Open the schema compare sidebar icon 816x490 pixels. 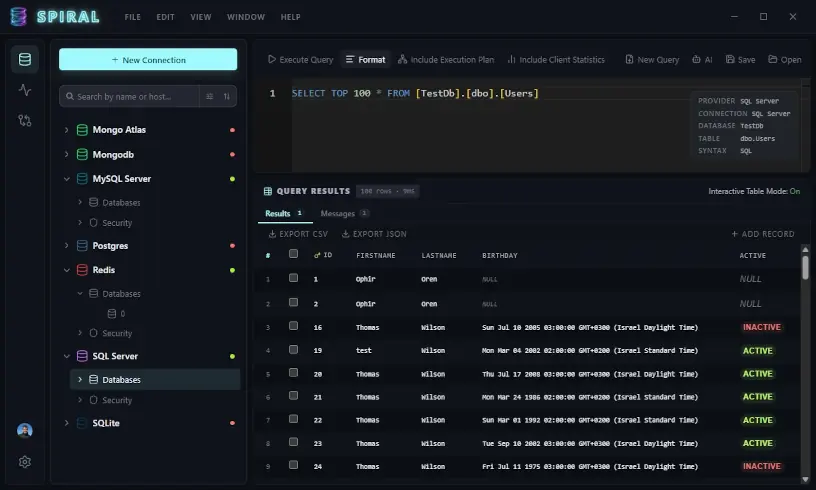24,121
